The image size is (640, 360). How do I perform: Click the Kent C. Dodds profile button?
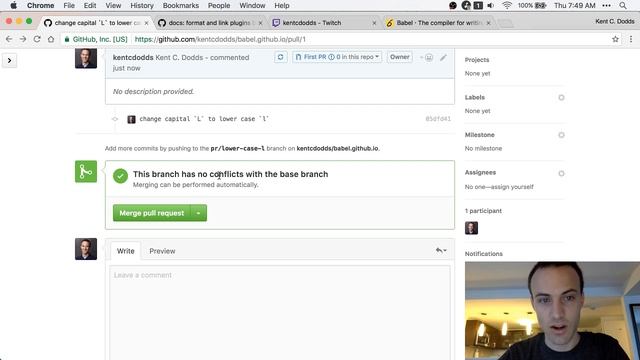coord(615,21)
